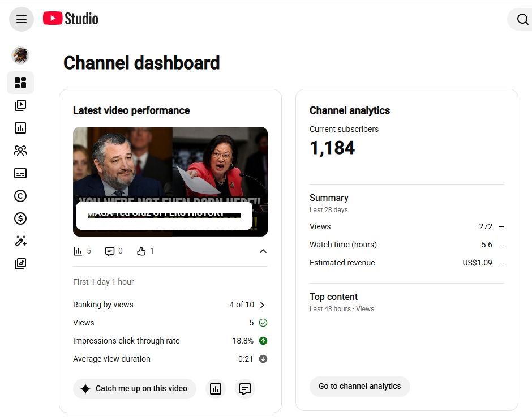Click the Channel analytics card heading

pyautogui.click(x=350, y=110)
